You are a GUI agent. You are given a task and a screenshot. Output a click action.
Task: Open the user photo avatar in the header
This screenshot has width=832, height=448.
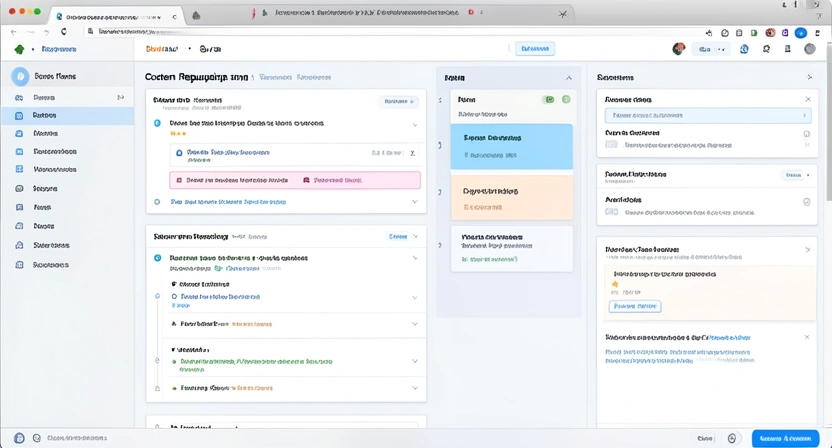pyautogui.click(x=678, y=49)
